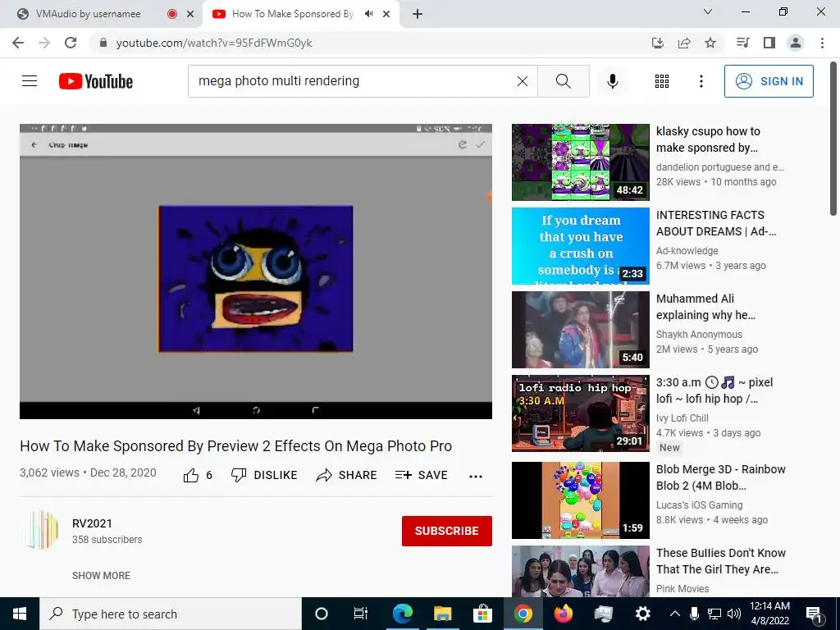Open the Windows Start menu
This screenshot has height=630, width=840.
(20, 614)
